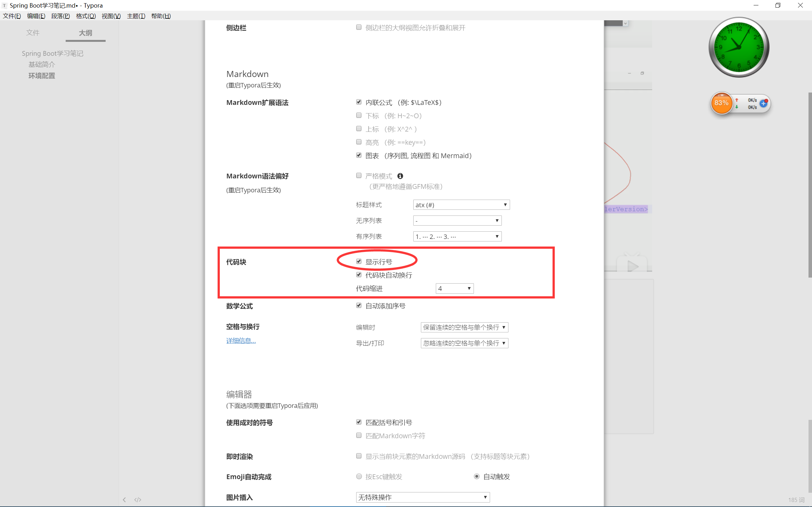Uncheck the 显示行号 checkbox
The image size is (812, 507).
[359, 261]
